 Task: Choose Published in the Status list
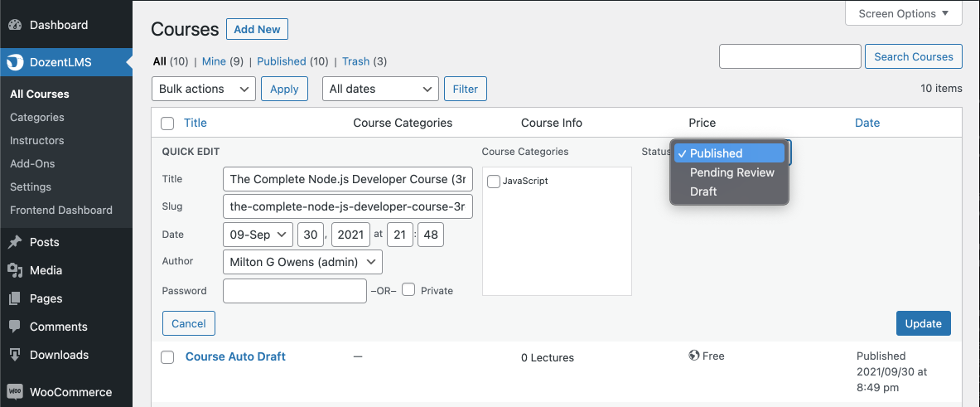coord(729,153)
